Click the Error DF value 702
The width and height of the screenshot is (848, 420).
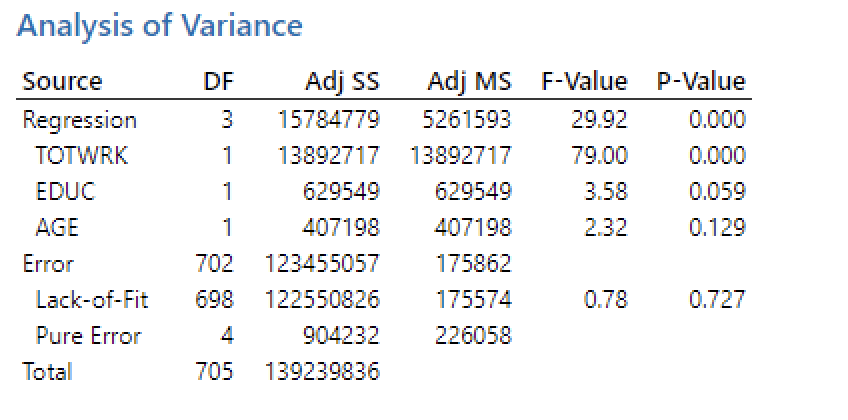pos(215,263)
